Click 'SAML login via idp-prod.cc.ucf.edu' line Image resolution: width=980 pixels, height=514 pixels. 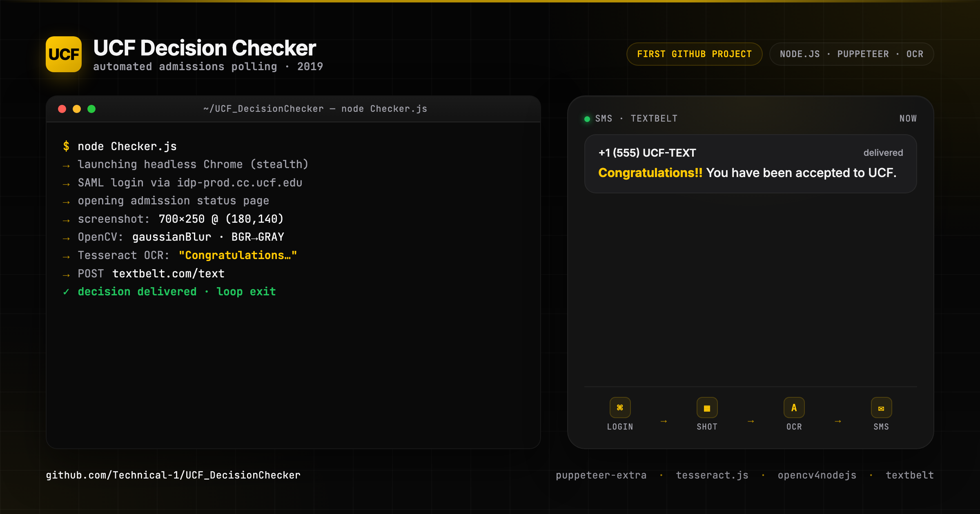click(x=183, y=183)
